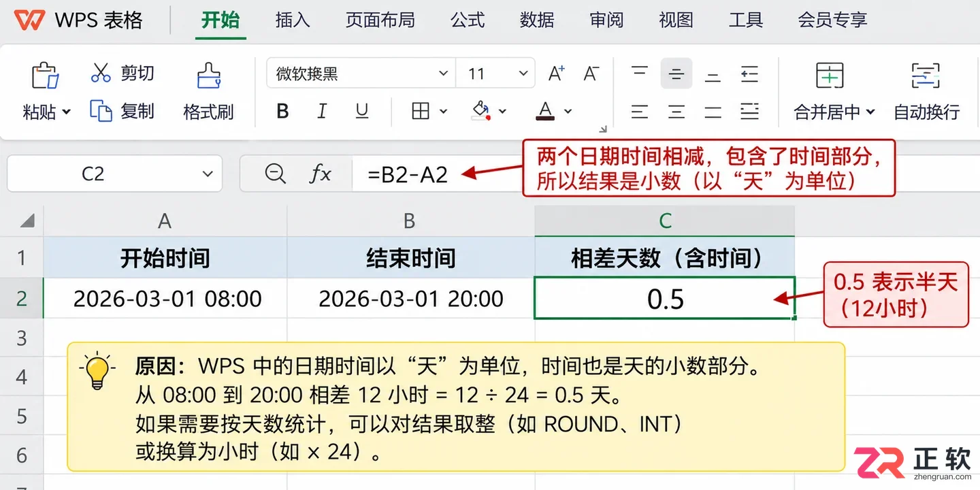Click the 合并居中 merge cells icon
This screenshot has height=490, width=980.
tap(830, 75)
